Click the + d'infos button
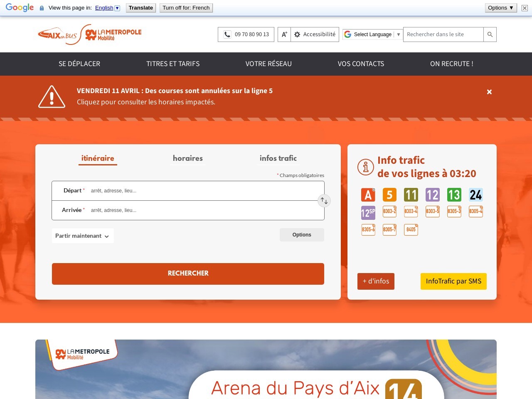The width and height of the screenshot is (532, 399). [376, 281]
